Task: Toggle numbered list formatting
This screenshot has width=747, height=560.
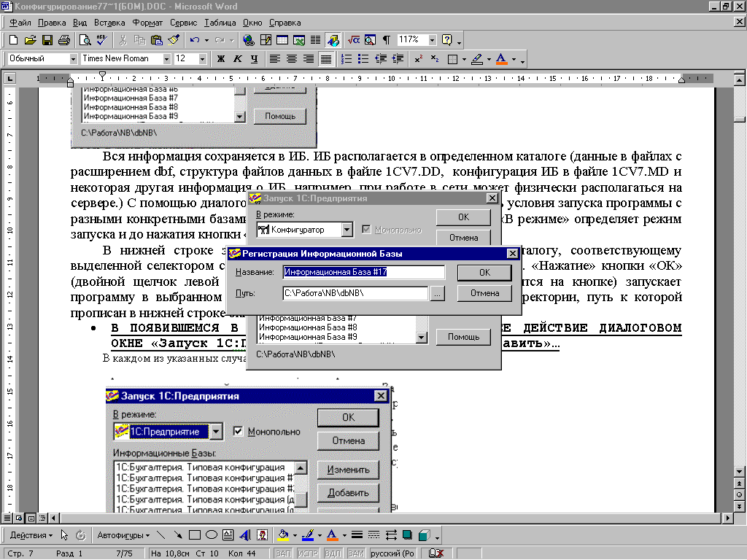Action: tap(347, 59)
